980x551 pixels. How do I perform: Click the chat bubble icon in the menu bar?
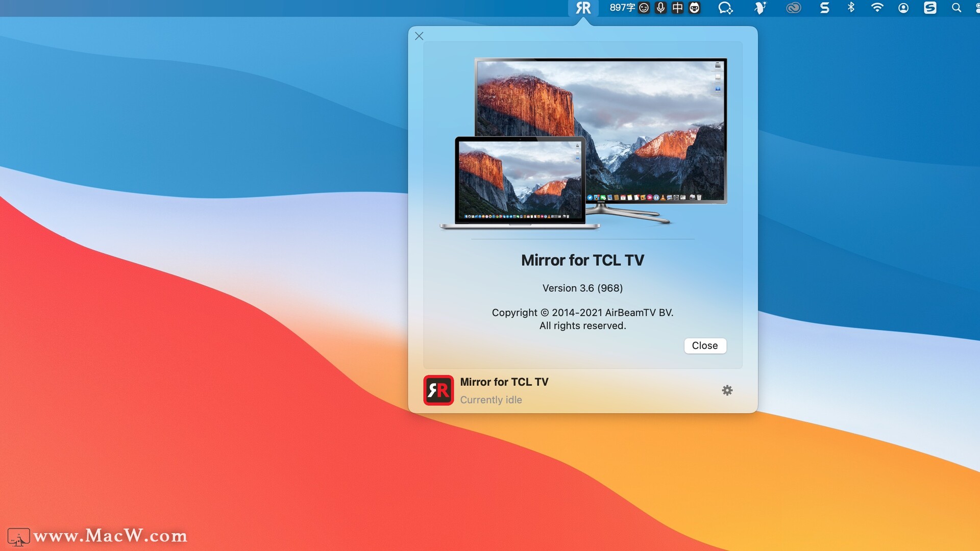point(725,8)
